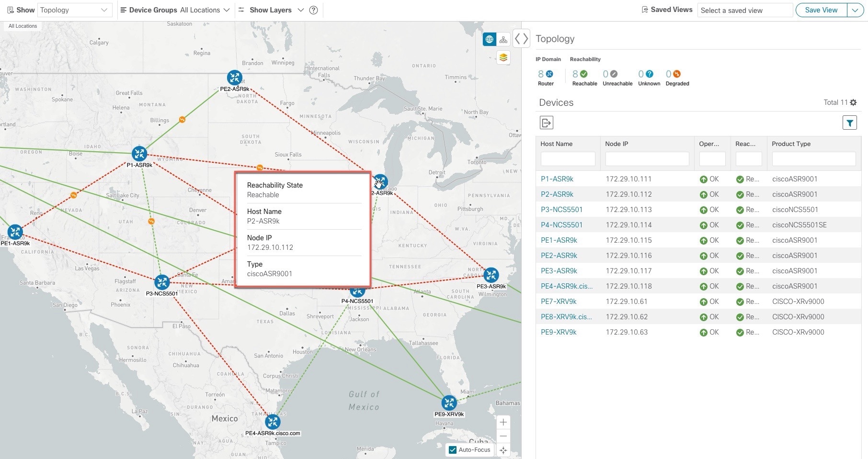Click the Devices settings gear icon
This screenshot has width=868, height=459.
click(x=854, y=102)
